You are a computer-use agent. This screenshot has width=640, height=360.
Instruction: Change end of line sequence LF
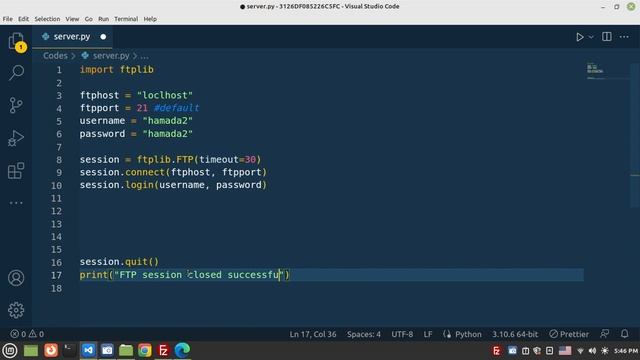click(428, 334)
